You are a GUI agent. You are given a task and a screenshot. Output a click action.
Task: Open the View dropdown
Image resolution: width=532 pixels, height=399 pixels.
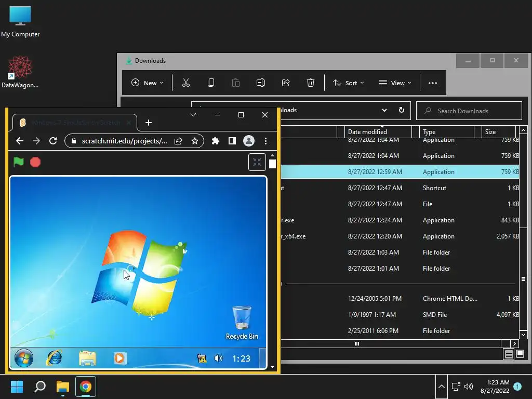[395, 83]
